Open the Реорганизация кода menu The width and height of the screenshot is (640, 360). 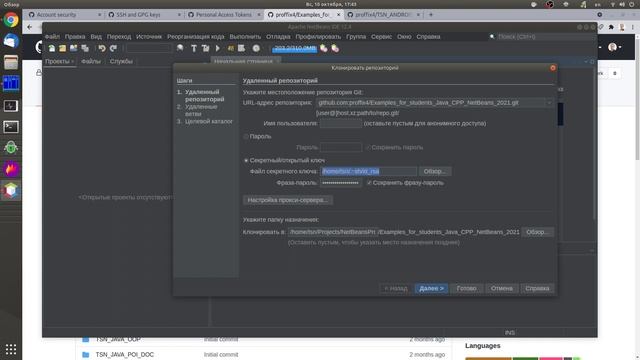click(196, 37)
